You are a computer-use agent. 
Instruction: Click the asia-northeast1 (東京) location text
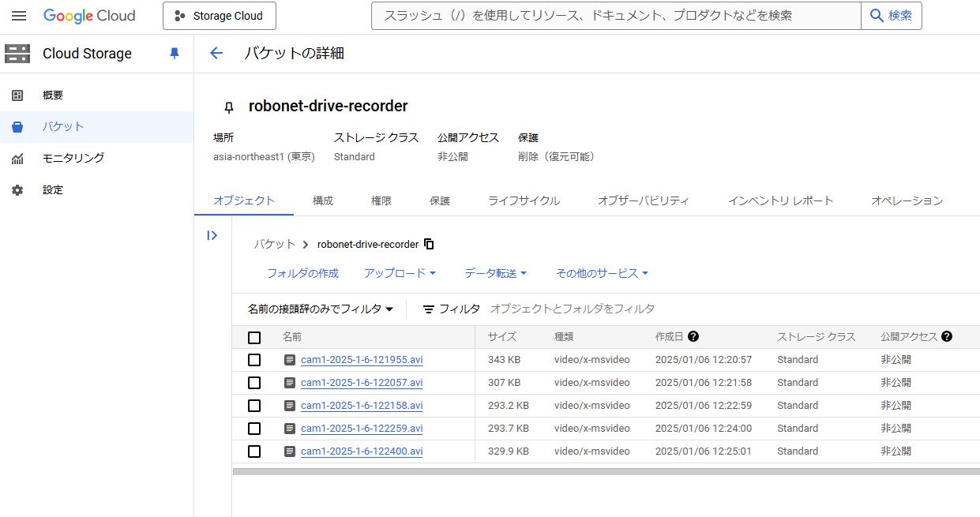click(264, 157)
